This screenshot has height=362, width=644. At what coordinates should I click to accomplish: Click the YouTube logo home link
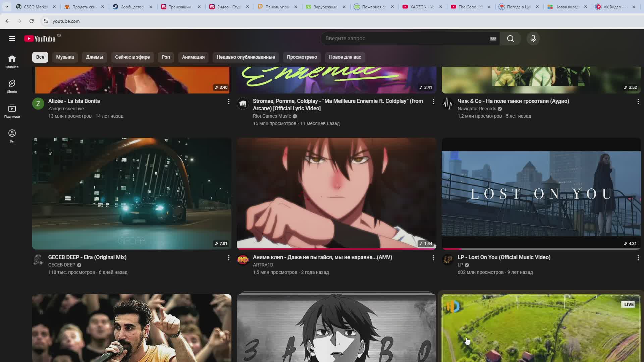pyautogui.click(x=40, y=39)
